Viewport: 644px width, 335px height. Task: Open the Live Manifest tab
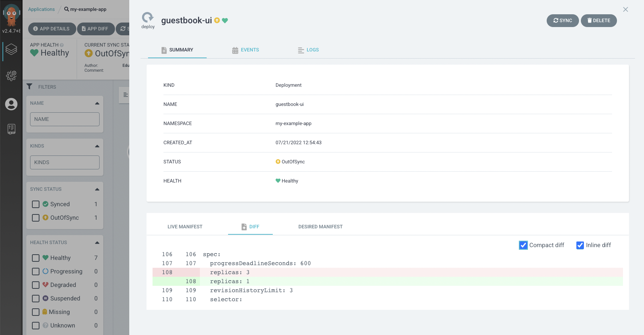[x=185, y=227]
